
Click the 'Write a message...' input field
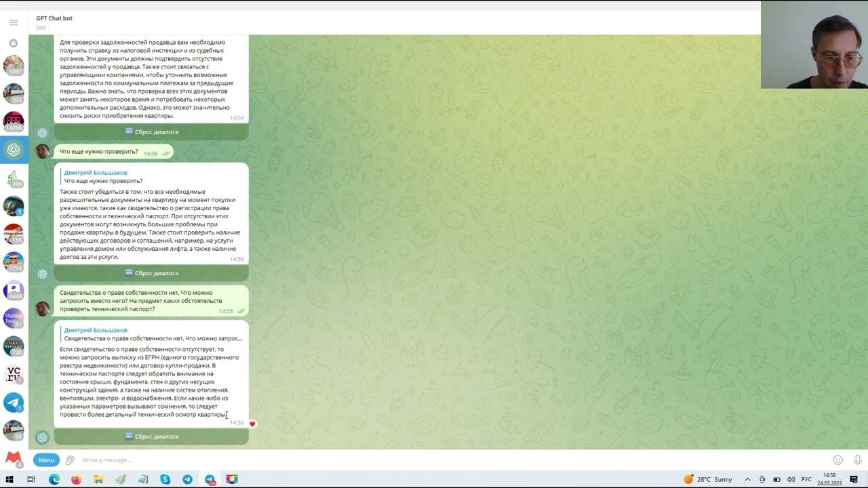(x=448, y=460)
